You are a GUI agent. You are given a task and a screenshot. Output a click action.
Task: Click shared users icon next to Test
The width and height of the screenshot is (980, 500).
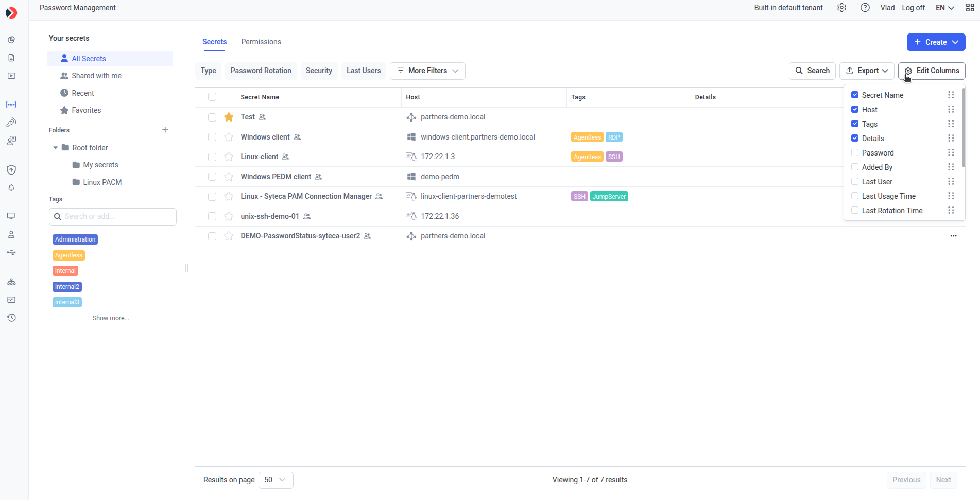click(262, 117)
